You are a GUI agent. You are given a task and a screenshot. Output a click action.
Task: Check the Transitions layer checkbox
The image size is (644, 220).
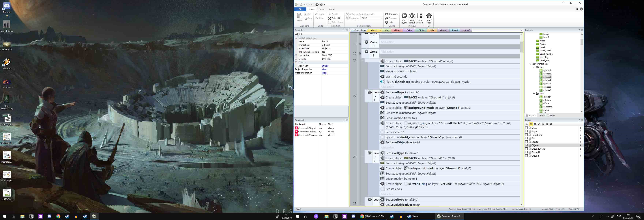pos(527,135)
